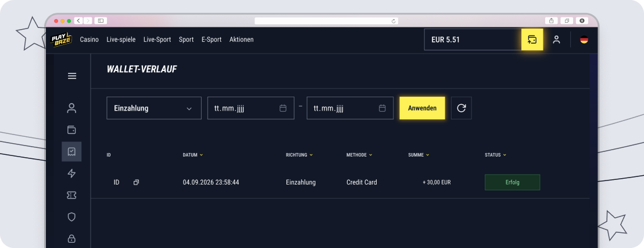Viewport: 644px width, 248px height.
Task: Open calendar picker in start date field
Action: click(x=282, y=108)
